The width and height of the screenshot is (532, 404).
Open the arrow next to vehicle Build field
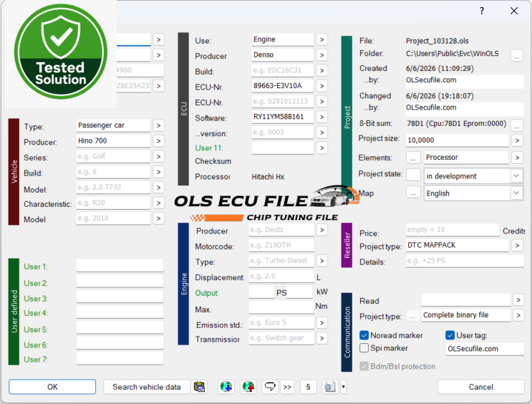158,172
